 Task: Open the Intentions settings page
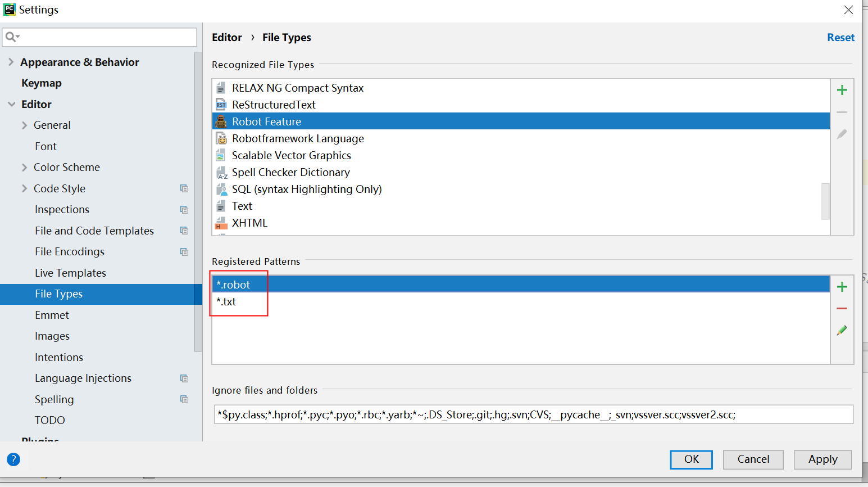(59, 357)
